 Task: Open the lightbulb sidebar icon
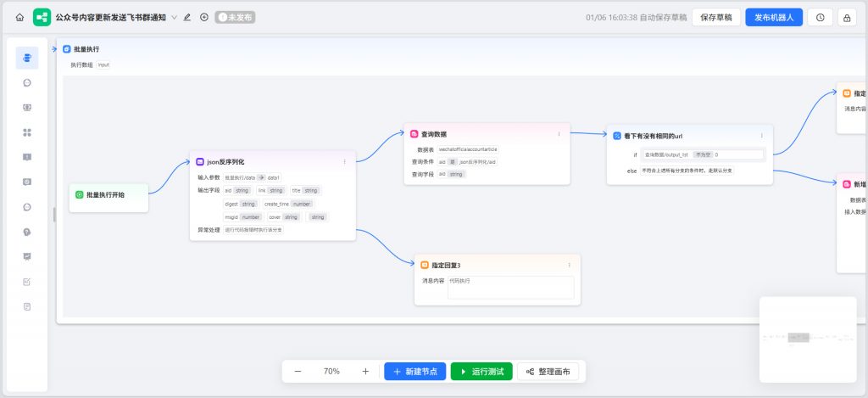coord(27,232)
